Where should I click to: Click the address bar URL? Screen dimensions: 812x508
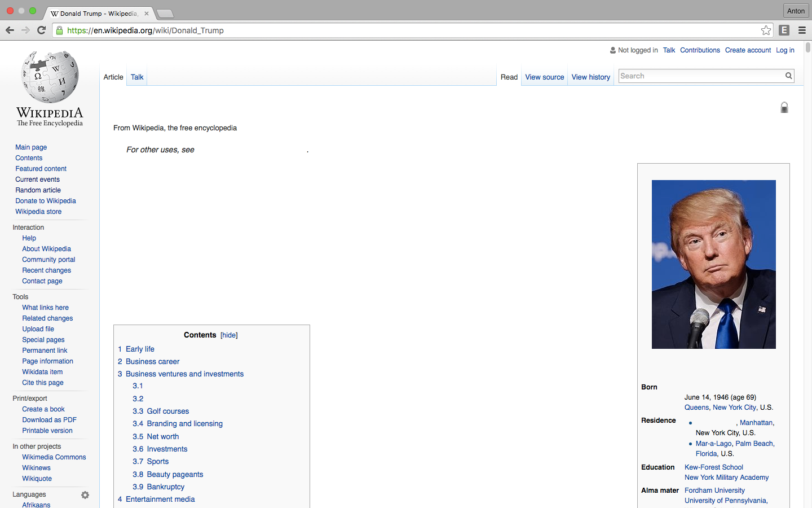coord(145,30)
